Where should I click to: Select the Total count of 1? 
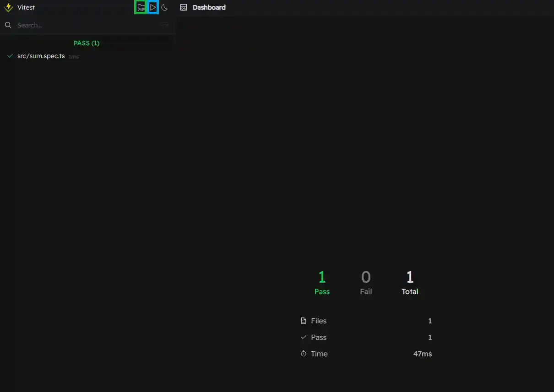pos(410,277)
